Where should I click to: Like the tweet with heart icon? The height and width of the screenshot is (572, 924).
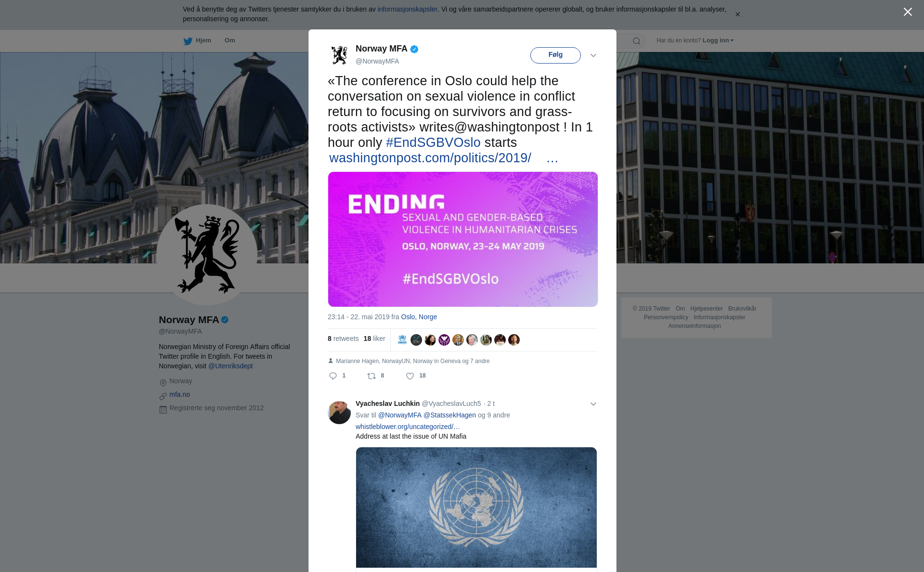[x=410, y=376]
